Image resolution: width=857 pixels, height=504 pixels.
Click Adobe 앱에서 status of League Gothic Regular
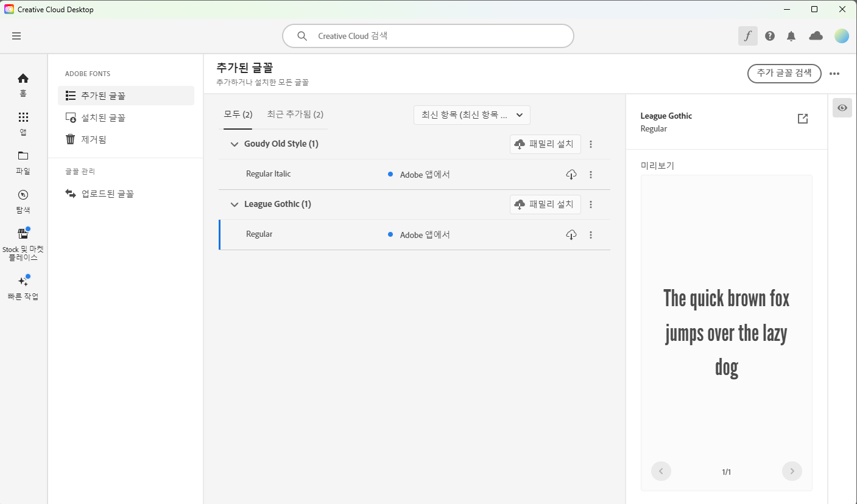425,235
